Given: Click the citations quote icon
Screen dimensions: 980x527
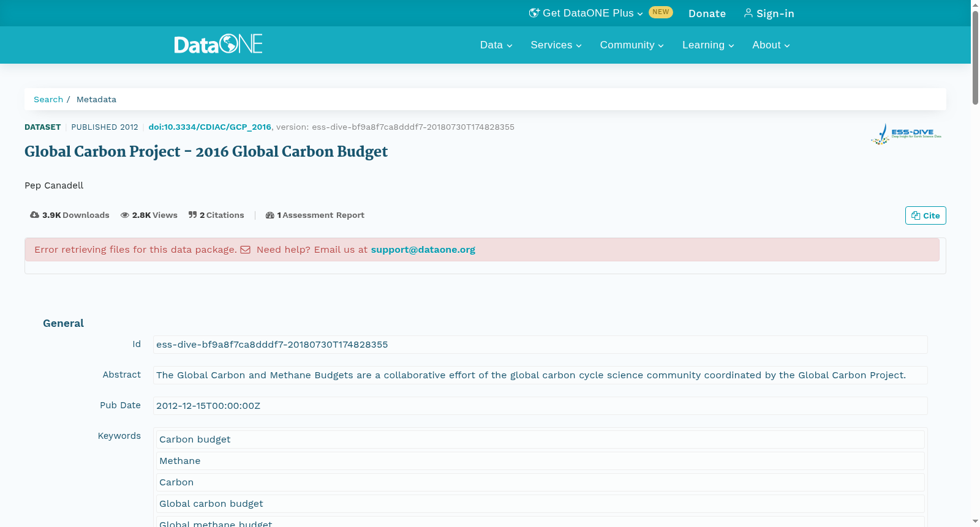Looking at the screenshot, I should (x=192, y=215).
